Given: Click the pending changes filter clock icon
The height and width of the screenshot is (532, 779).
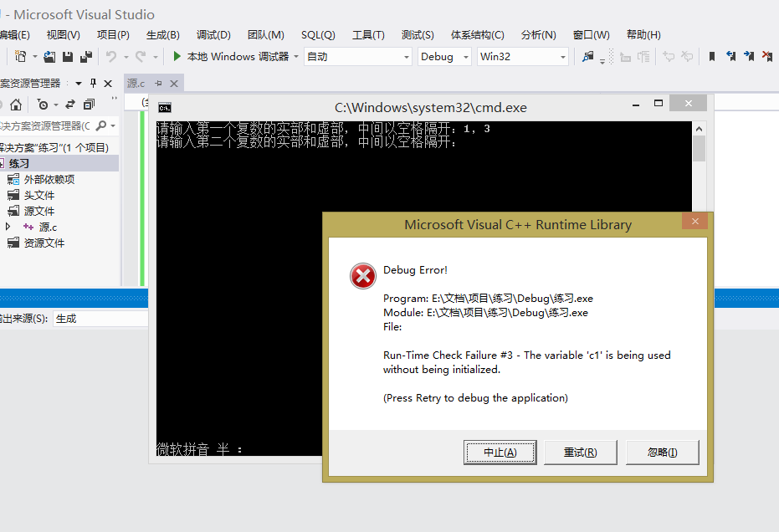Looking at the screenshot, I should tap(44, 105).
